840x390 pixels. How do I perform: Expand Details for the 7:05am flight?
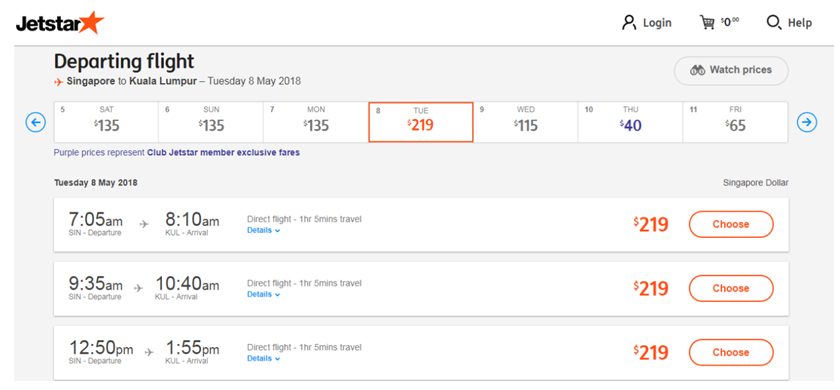264,230
